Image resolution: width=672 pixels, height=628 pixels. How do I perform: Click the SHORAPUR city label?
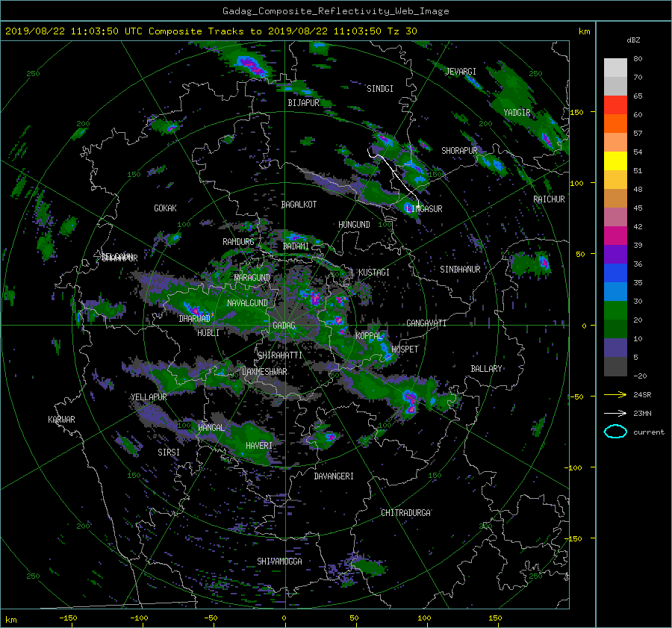click(x=459, y=151)
